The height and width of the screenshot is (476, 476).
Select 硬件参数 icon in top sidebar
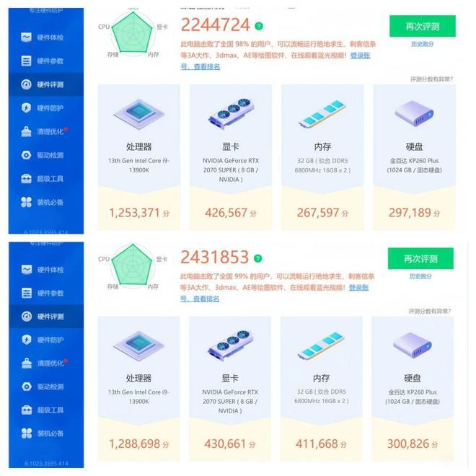tap(26, 61)
